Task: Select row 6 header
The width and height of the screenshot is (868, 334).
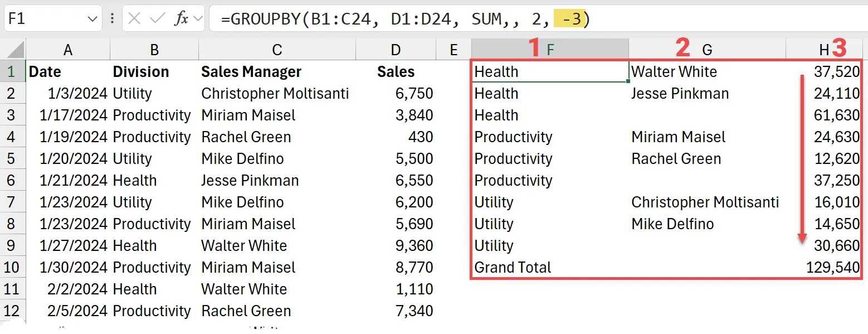Action: [12, 181]
